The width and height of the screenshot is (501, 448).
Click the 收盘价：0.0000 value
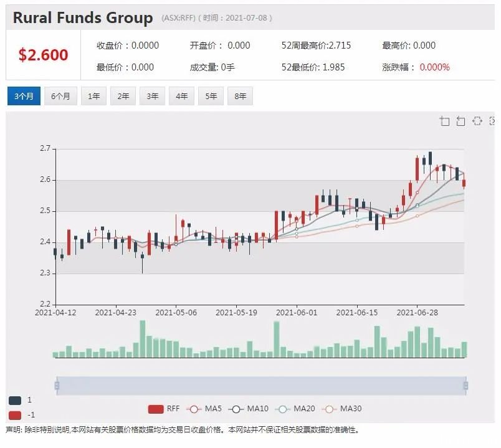tap(128, 45)
